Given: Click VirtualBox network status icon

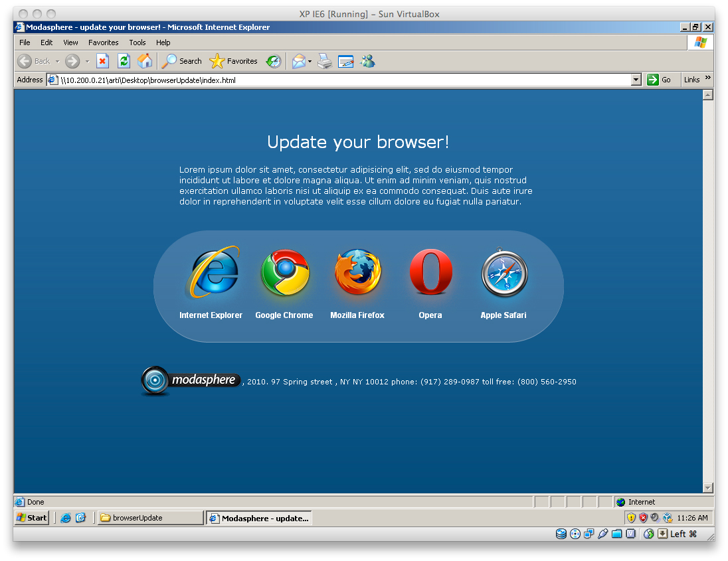Looking at the screenshot, I should point(589,534).
